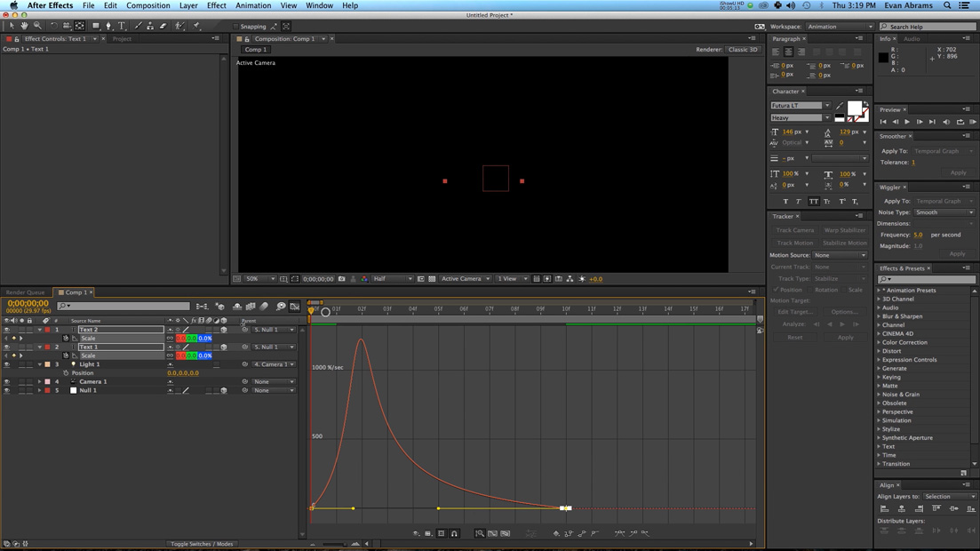Click the Preview play button

click(907, 122)
